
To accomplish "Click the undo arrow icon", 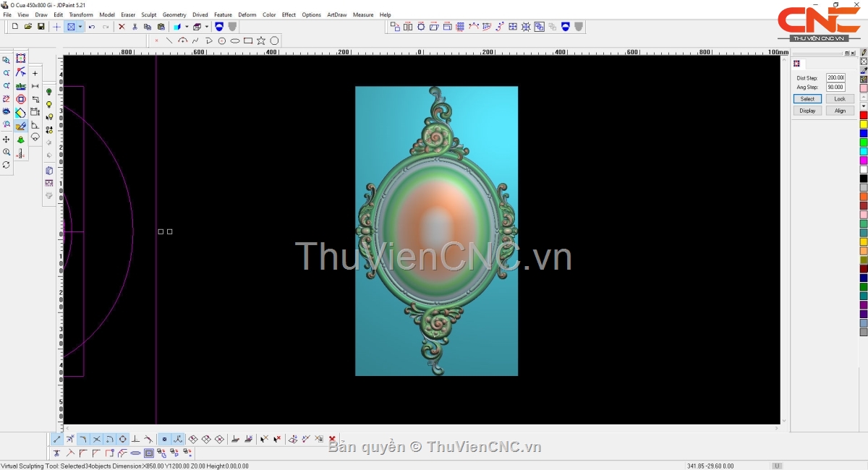I will [x=92, y=27].
